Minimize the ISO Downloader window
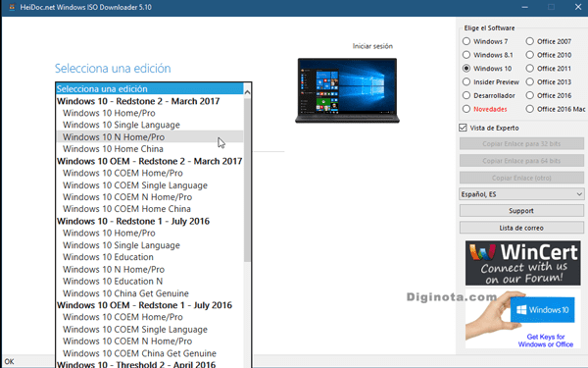Screen dimensions: 588x368 point(524,7)
